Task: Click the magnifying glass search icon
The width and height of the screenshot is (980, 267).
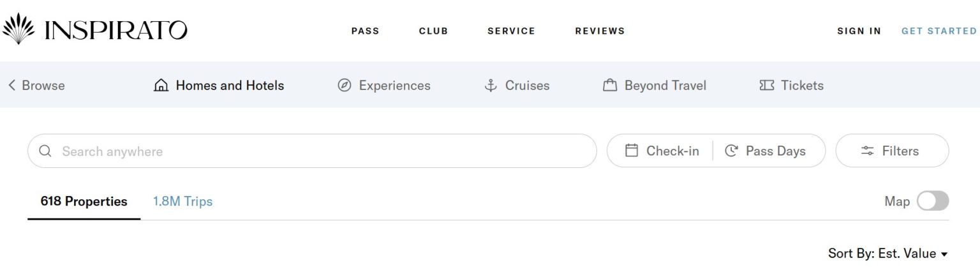Action: 45,151
